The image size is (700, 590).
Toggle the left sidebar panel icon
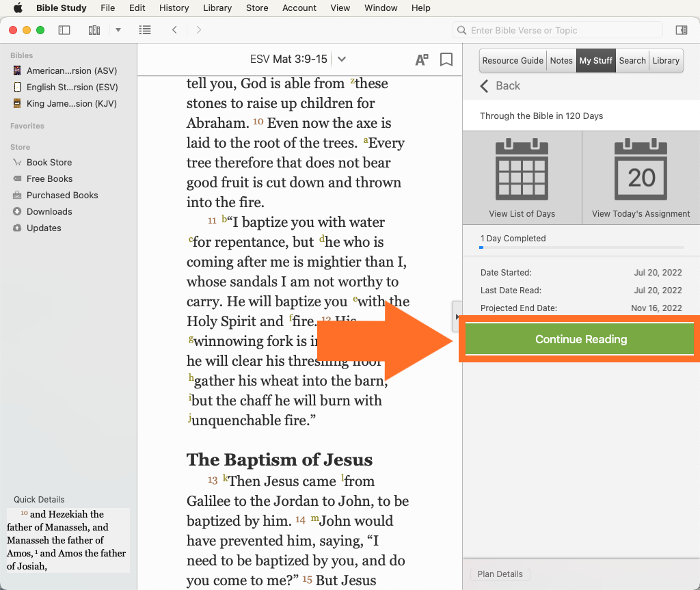(x=64, y=30)
